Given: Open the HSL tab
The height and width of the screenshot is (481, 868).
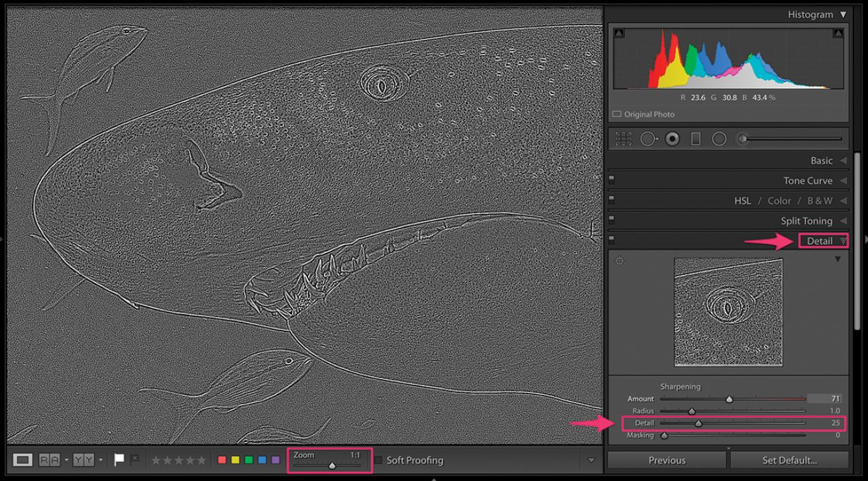Looking at the screenshot, I should click(742, 201).
